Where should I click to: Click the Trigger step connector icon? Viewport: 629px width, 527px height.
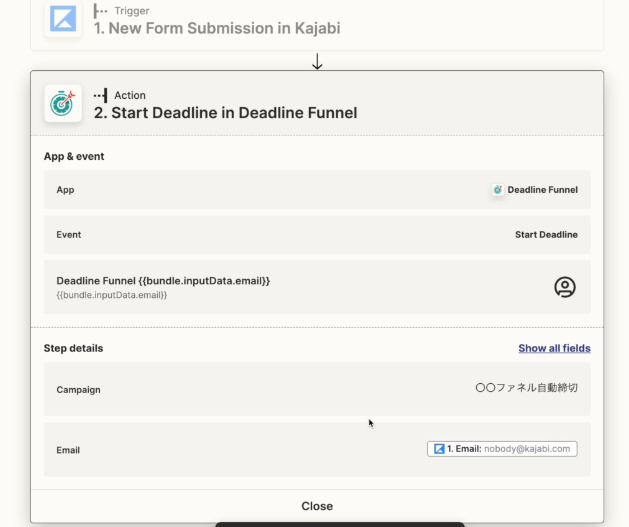[x=100, y=11]
